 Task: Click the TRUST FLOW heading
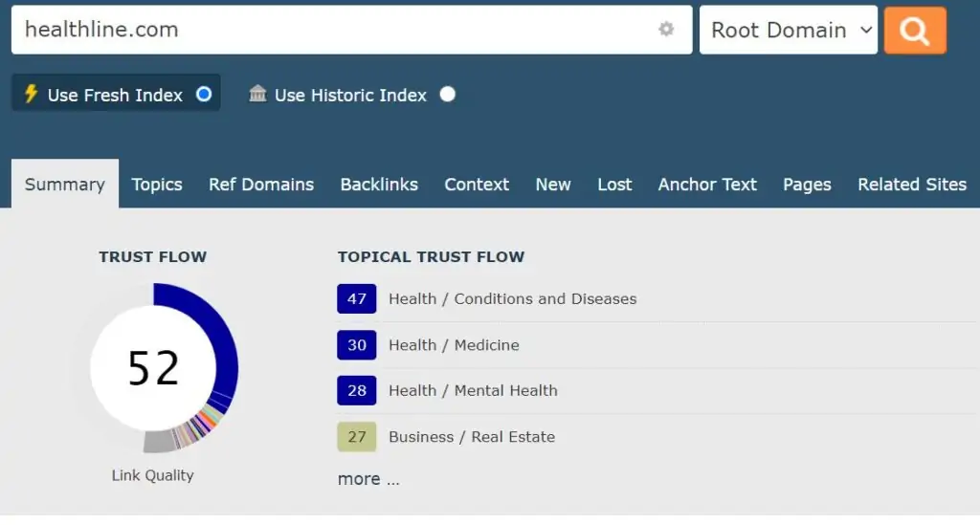pos(152,256)
